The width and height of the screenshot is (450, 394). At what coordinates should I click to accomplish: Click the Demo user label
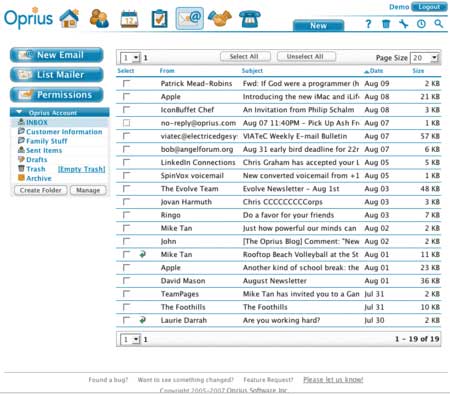point(399,7)
